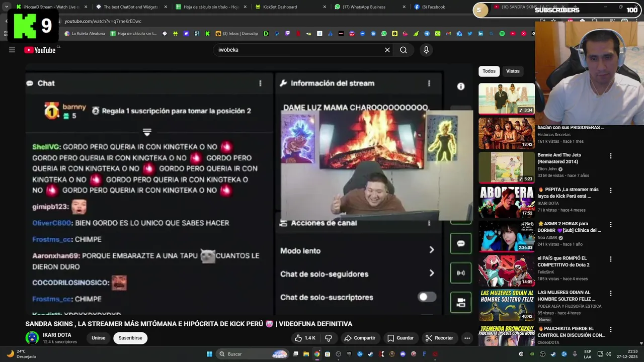The height and width of the screenshot is (362, 644).
Task: Open options for PEPITA streamer video
Action: tap(611, 191)
